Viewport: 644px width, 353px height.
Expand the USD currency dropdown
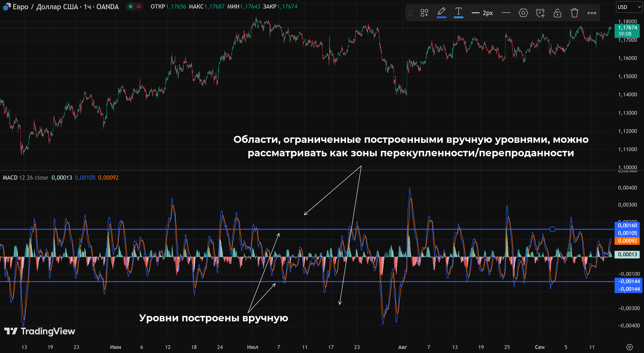point(629,7)
